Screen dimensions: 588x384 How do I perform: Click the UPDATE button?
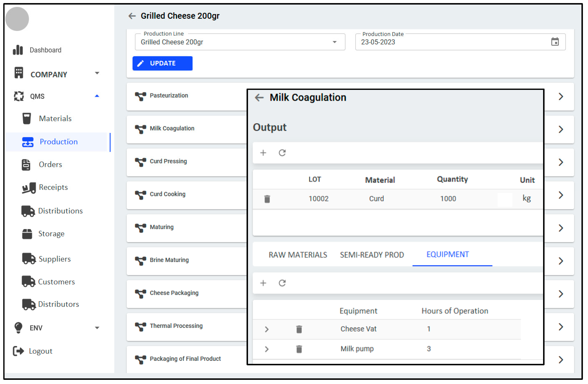[162, 63]
